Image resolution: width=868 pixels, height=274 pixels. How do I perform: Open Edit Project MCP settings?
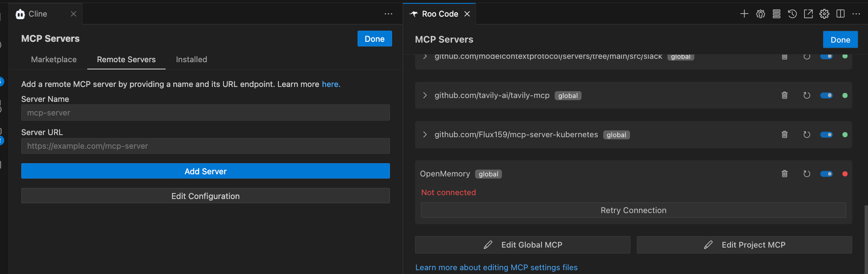coord(745,245)
